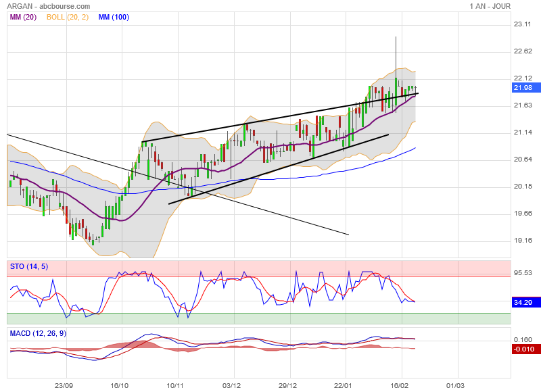Click the 20.64 price axis label
541x392 pixels.
point(522,160)
